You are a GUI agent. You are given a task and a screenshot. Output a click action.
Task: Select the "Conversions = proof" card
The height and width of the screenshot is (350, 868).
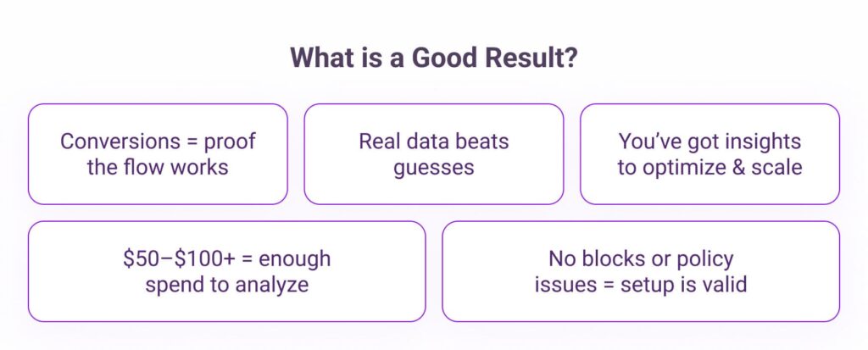[158, 154]
